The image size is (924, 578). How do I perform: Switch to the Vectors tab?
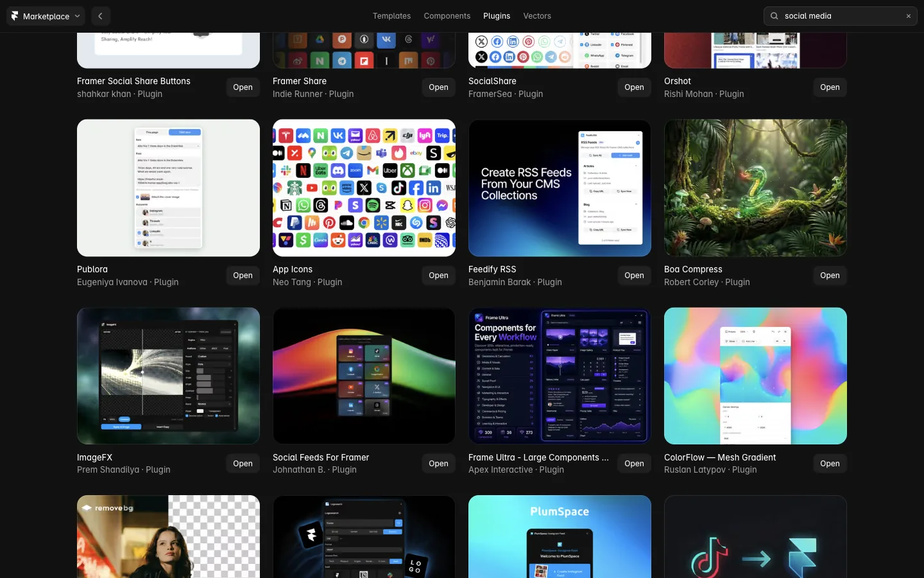[537, 16]
